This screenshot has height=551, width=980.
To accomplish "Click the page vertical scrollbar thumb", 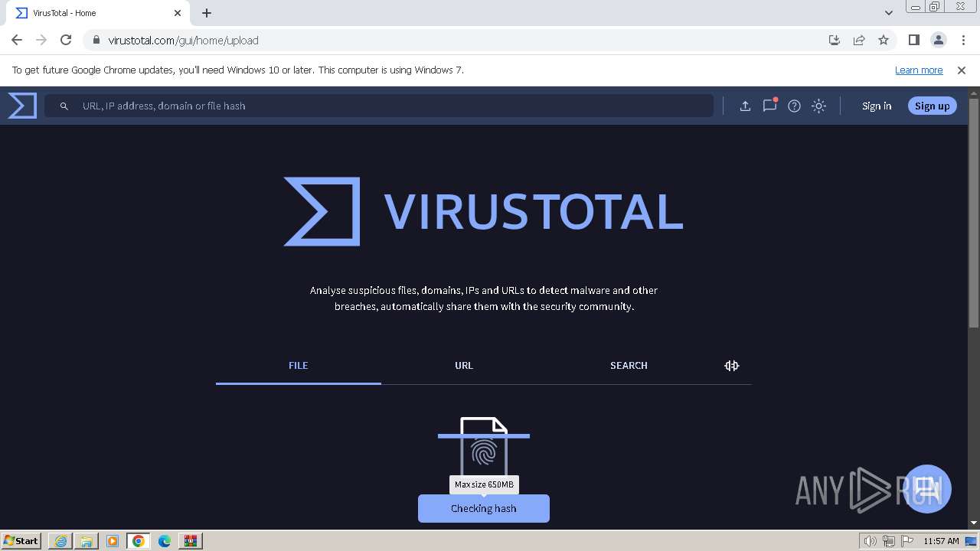I will point(974,213).
